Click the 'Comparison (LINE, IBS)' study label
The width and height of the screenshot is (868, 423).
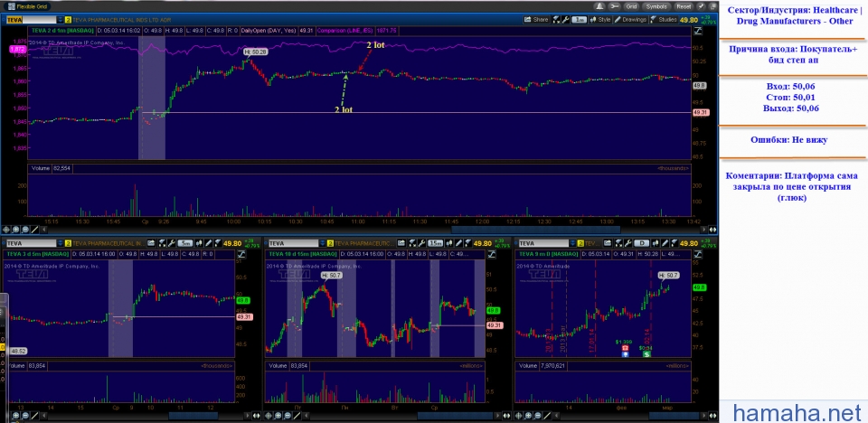pyautogui.click(x=344, y=31)
